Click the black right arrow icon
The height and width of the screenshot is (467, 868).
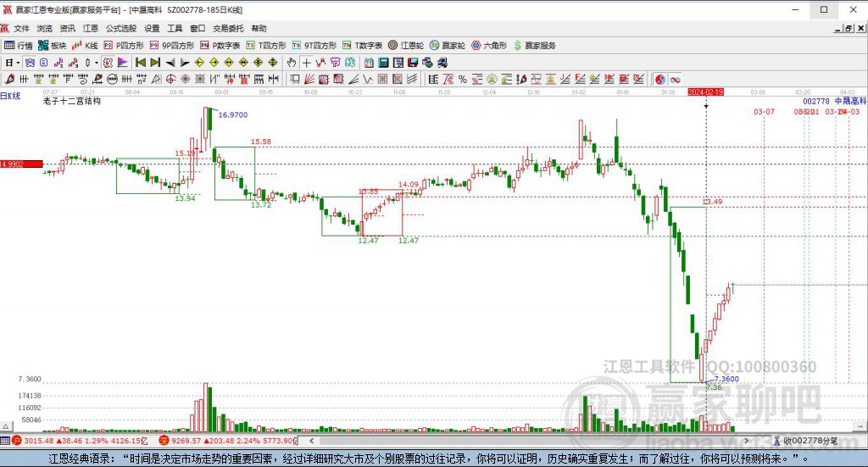(185, 63)
